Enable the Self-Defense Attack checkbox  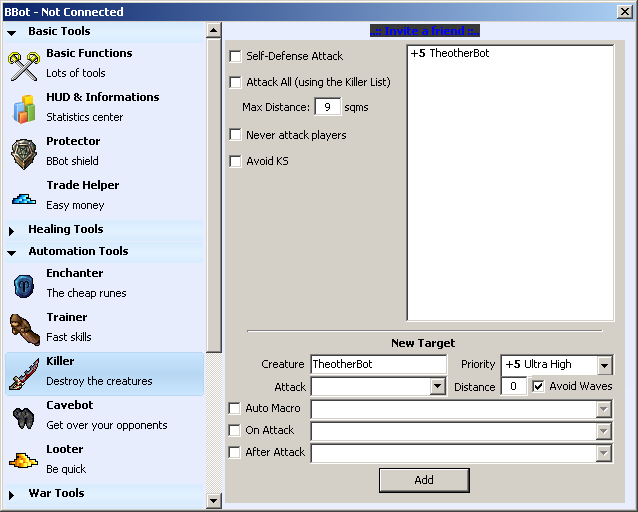236,57
